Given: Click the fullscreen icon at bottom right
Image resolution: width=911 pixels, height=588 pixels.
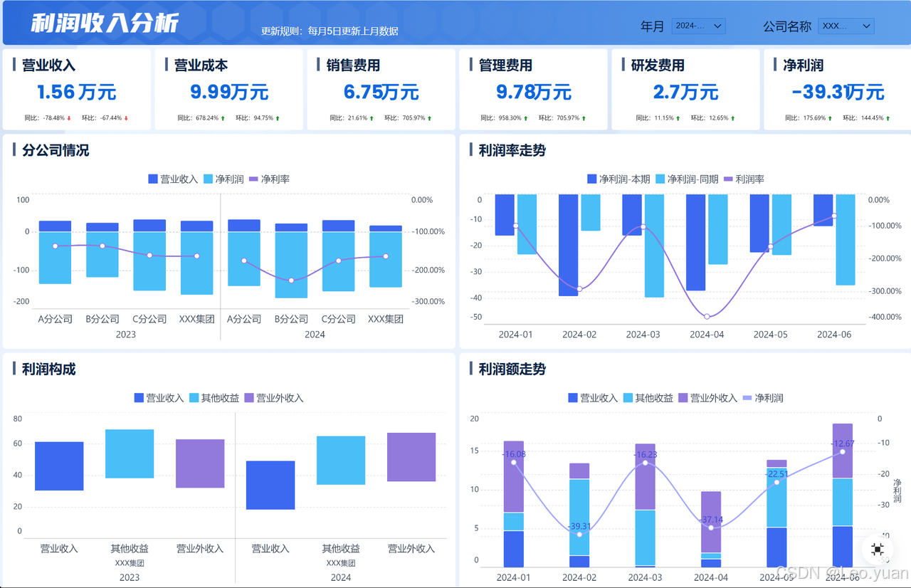Looking at the screenshot, I should point(878,549).
